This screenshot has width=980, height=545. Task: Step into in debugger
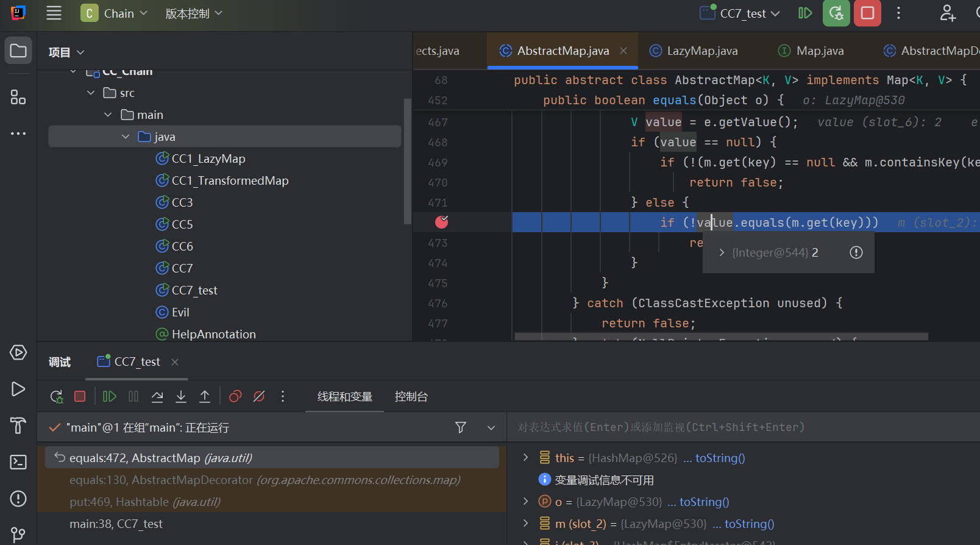coord(181,397)
